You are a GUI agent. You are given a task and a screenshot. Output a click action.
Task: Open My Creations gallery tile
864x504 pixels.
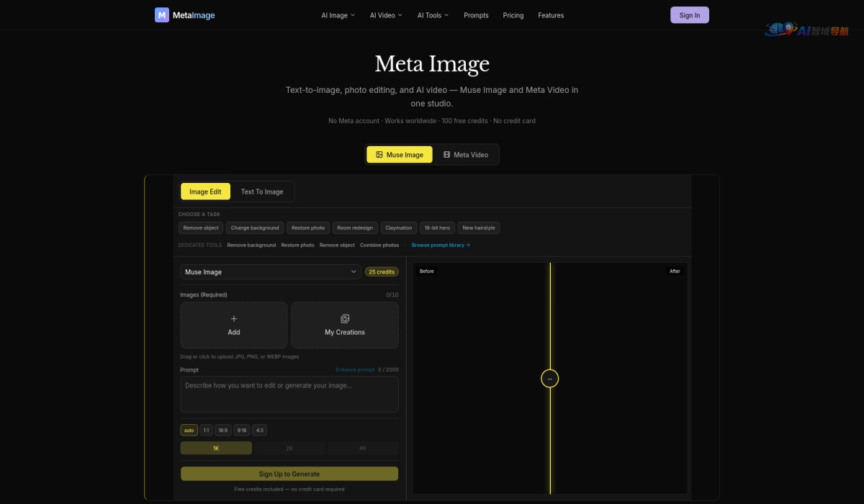point(345,325)
